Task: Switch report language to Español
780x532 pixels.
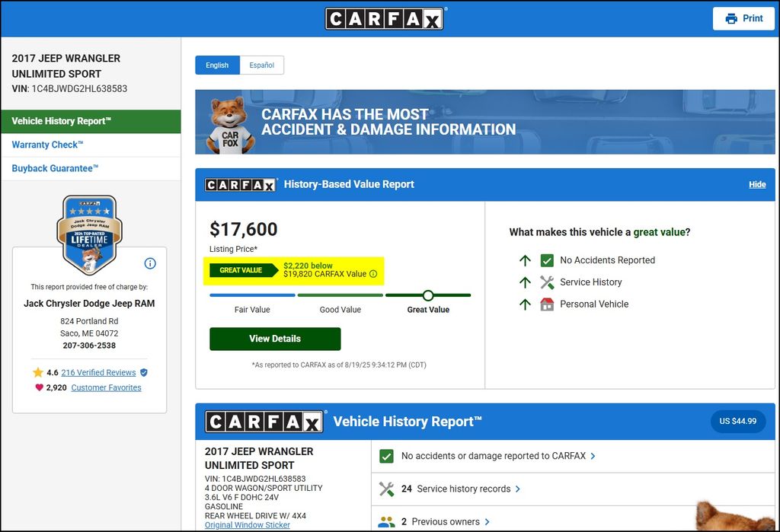Action: 262,65
